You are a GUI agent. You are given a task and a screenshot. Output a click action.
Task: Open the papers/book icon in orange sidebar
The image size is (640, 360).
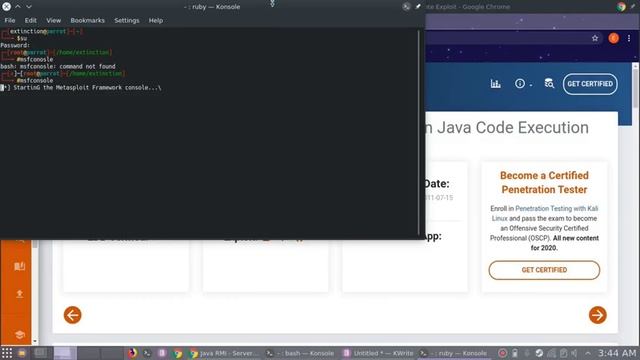point(20,266)
